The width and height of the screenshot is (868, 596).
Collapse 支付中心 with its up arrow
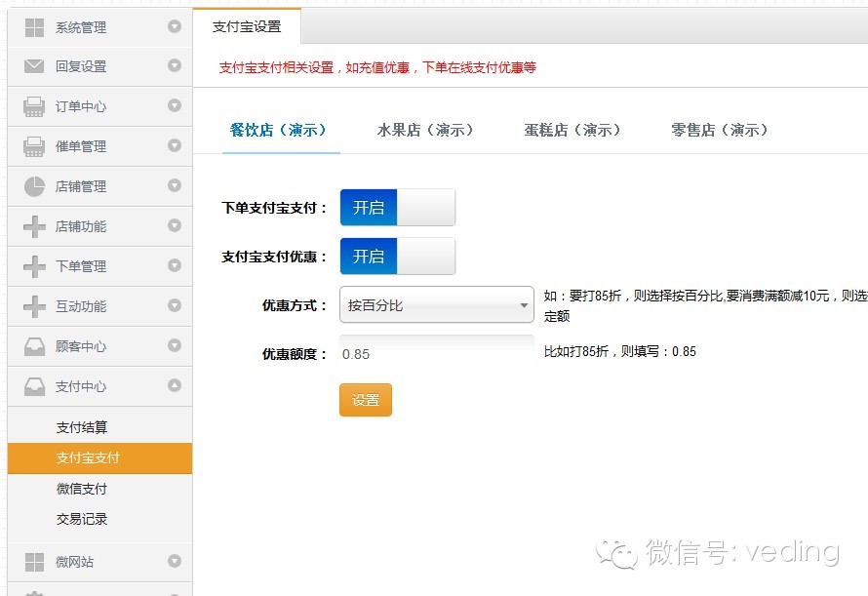coord(175,385)
